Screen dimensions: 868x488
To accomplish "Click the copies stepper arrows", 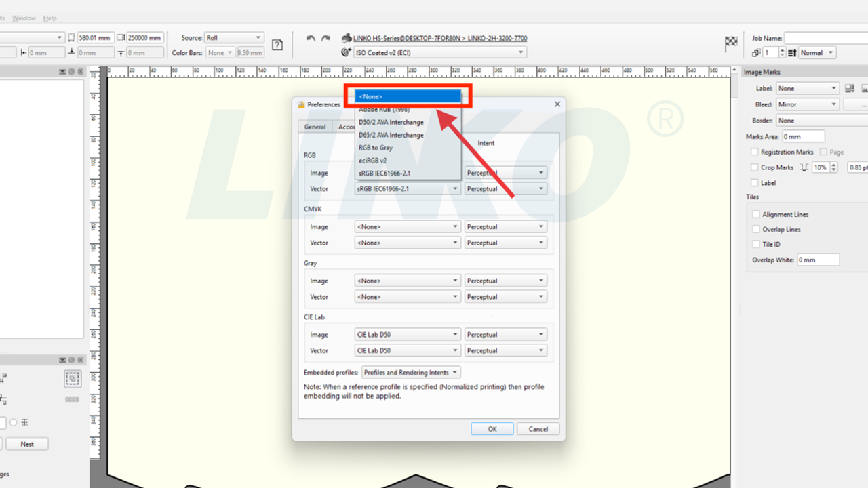I will pyautogui.click(x=783, y=53).
